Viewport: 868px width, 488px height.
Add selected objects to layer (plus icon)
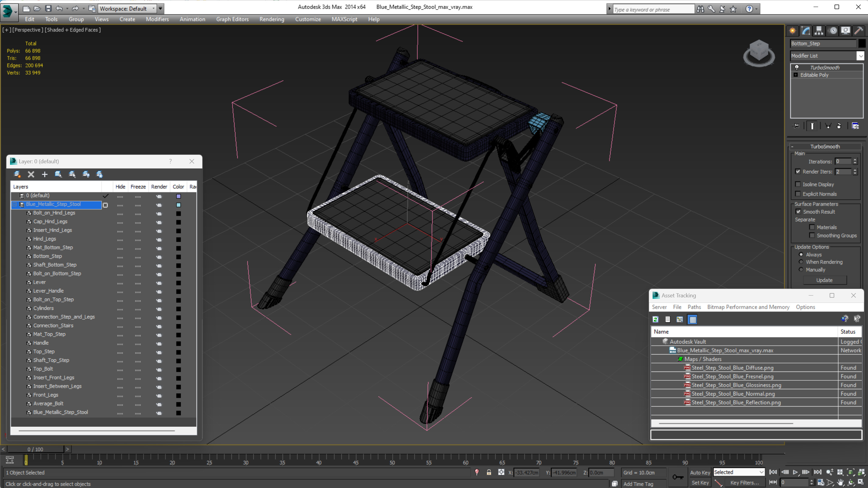coord(44,174)
